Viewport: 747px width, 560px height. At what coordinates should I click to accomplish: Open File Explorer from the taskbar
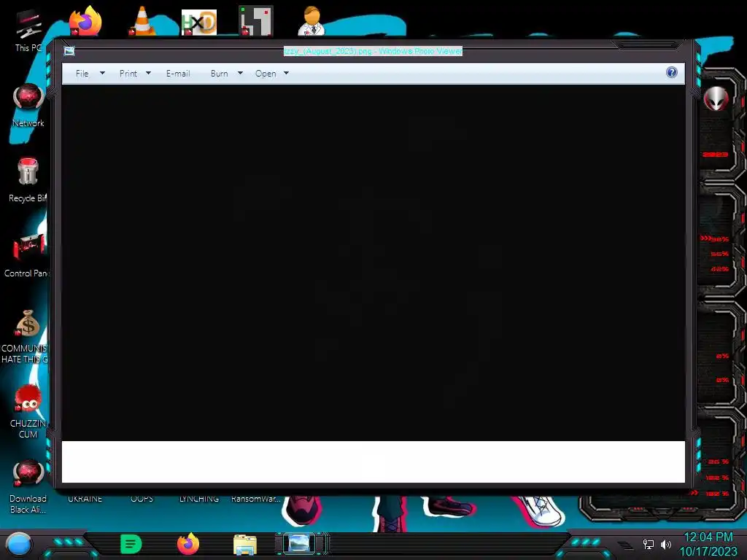coord(245,545)
